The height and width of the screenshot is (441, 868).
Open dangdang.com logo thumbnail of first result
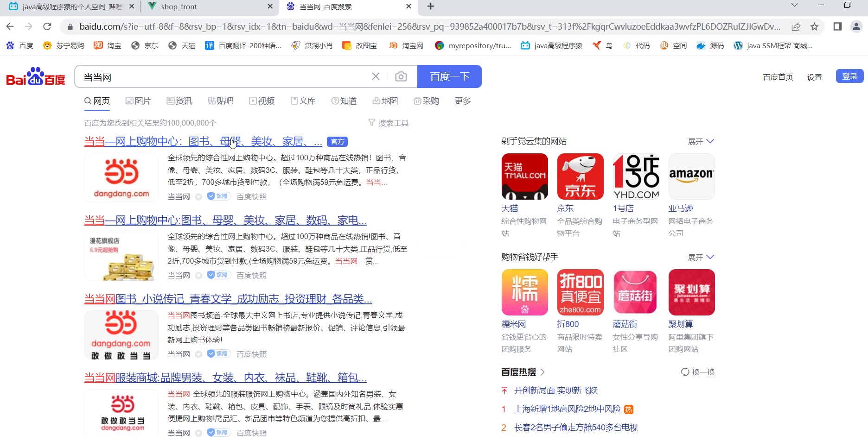click(121, 177)
